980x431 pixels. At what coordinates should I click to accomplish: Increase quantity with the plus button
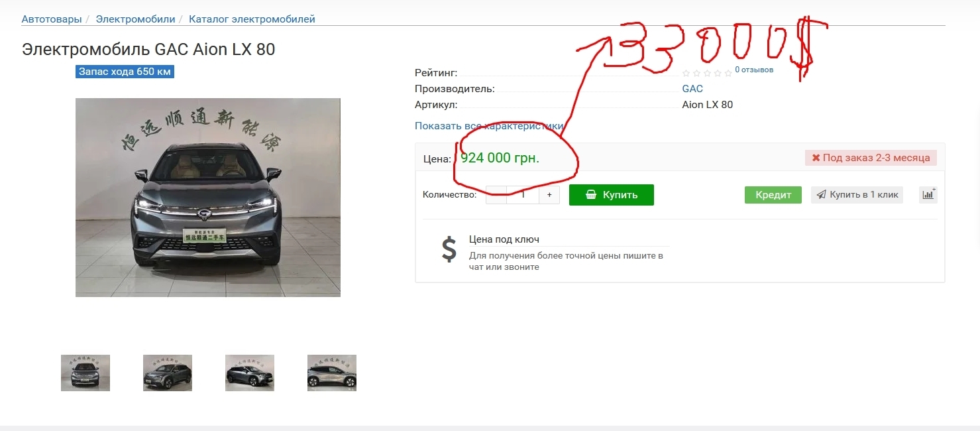click(x=549, y=195)
